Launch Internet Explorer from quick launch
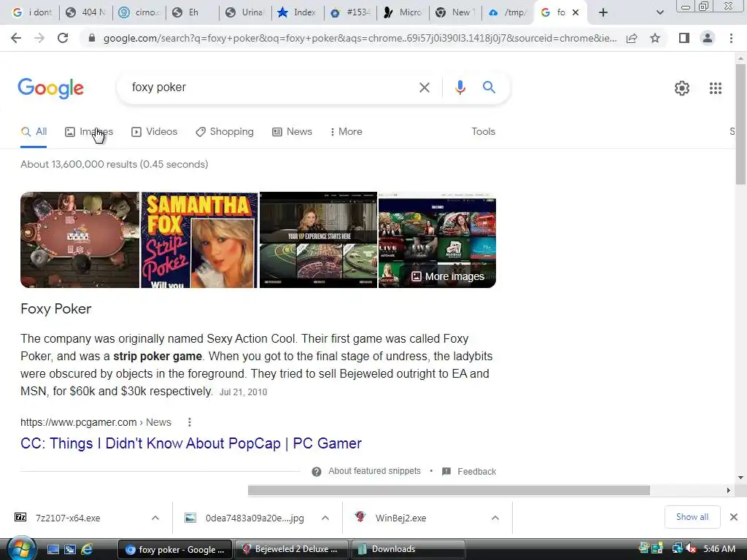This screenshot has width=747, height=560. pyautogui.click(x=87, y=549)
